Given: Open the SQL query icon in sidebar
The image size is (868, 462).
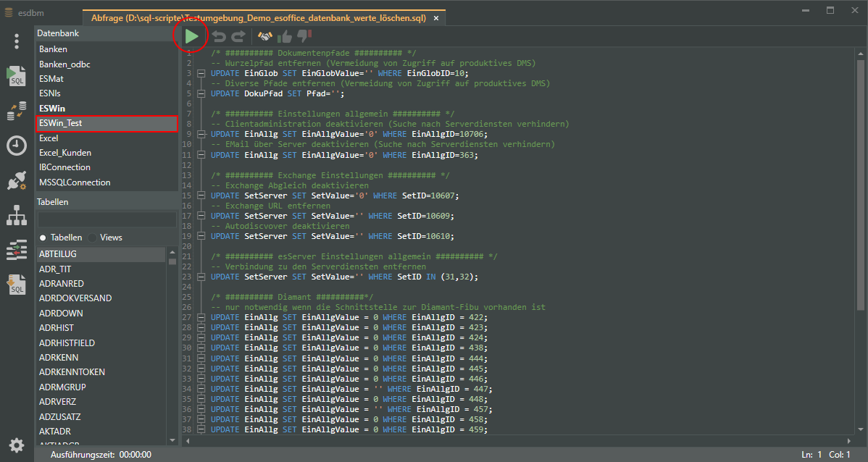Looking at the screenshot, I should [16, 75].
